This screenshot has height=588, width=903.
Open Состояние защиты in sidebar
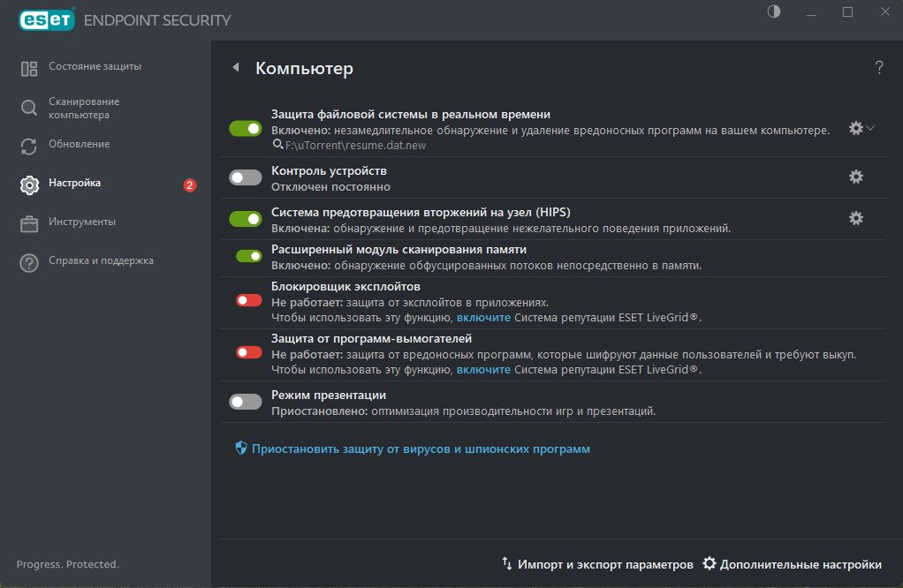click(95, 66)
